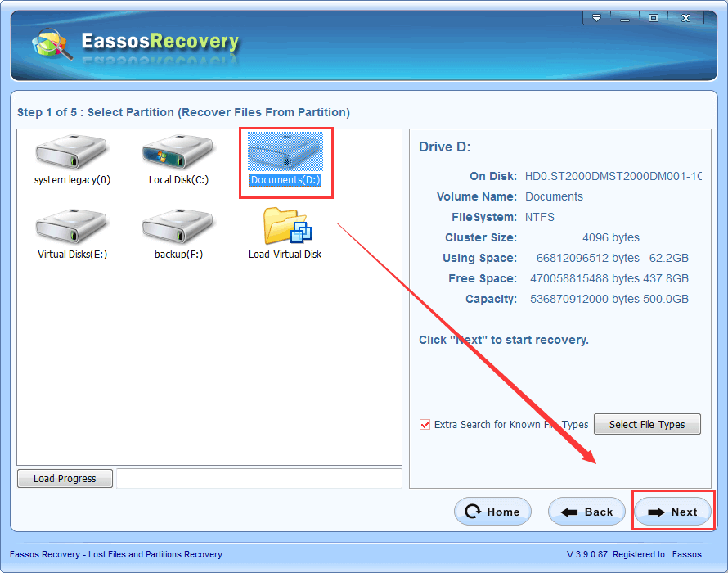The height and width of the screenshot is (573, 728).
Task: Click the Load Progress button
Action: 65,478
